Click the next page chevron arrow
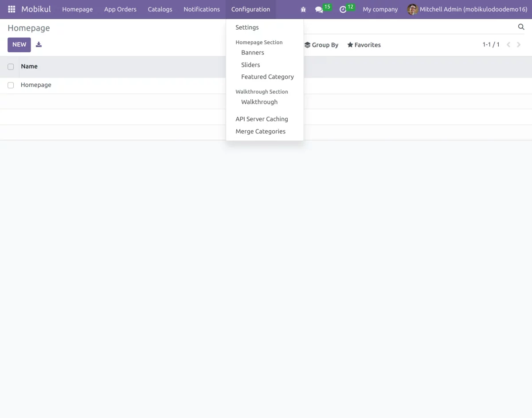 518,44
